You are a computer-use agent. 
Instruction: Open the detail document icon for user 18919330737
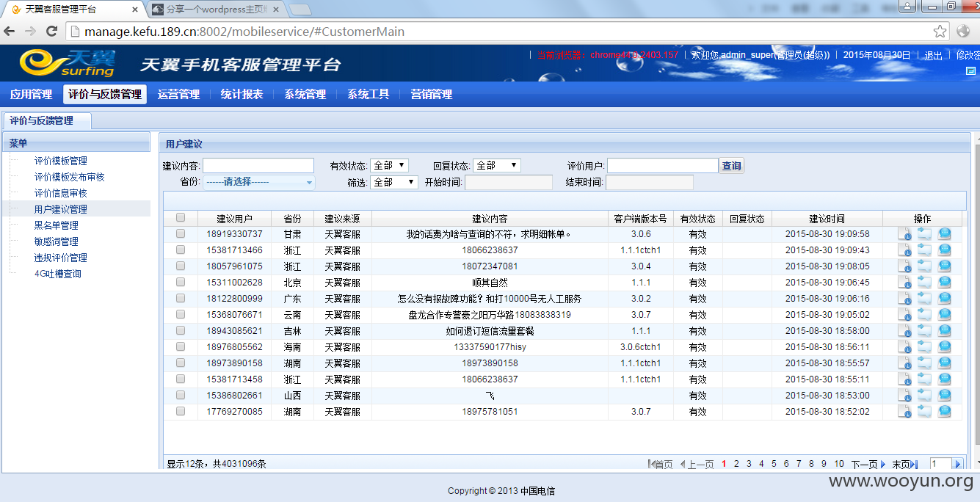[904, 234]
